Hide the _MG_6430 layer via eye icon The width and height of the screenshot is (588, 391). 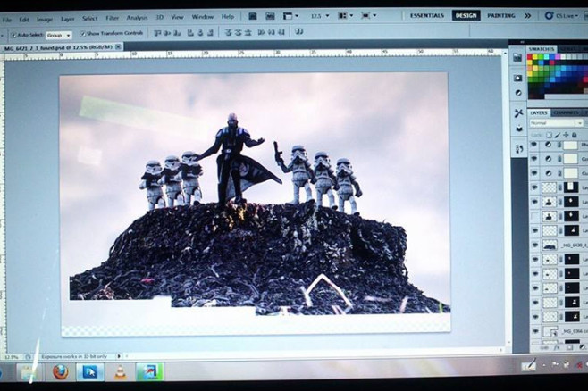pos(534,245)
